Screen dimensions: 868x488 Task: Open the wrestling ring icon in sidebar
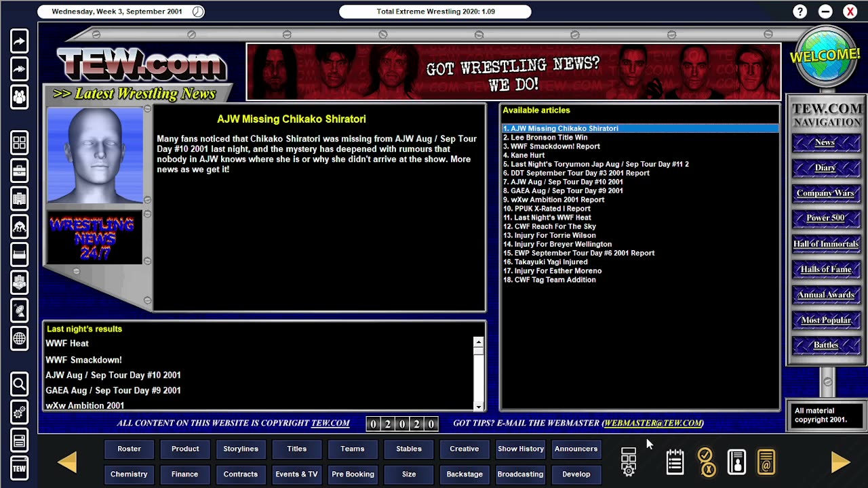[19, 254]
